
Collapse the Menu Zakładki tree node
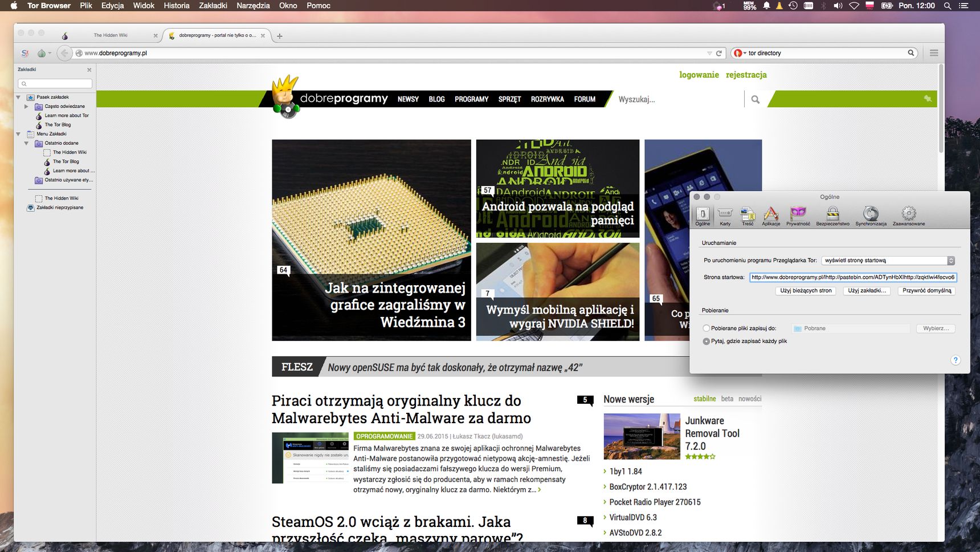(x=18, y=134)
